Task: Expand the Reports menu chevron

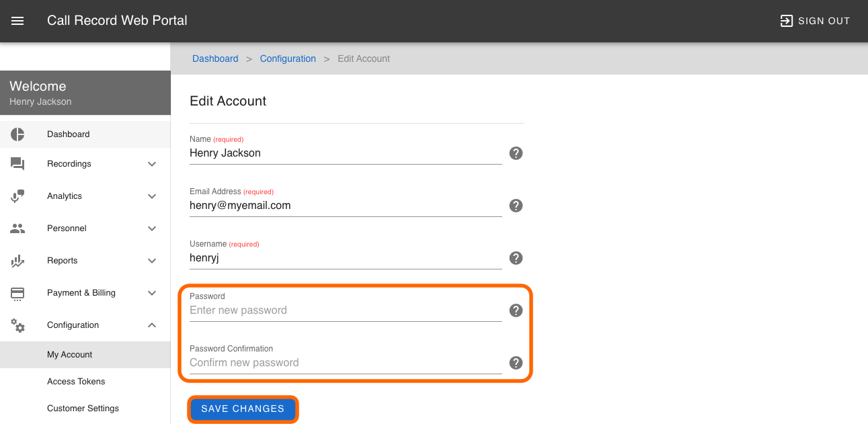Action: [x=152, y=261]
